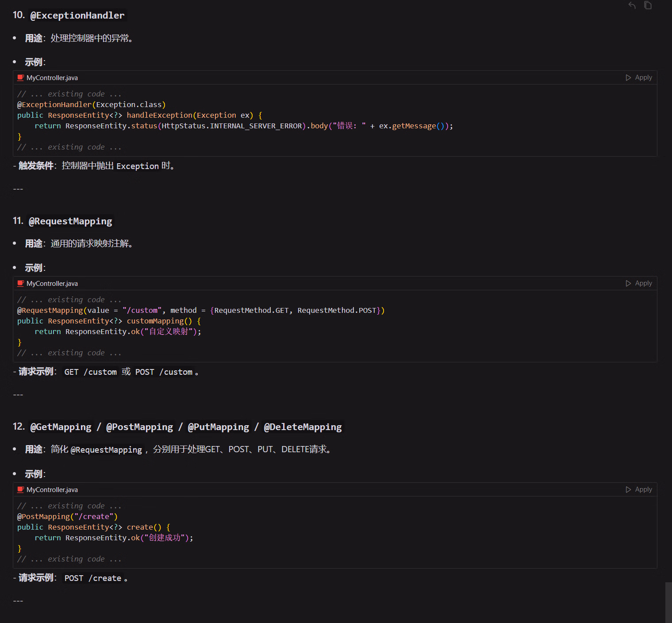Select the @PutMapping heading code tag
The height and width of the screenshot is (623, 672).
pyautogui.click(x=218, y=427)
